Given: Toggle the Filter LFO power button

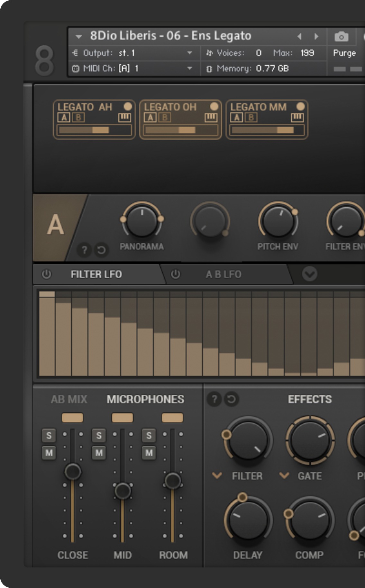Looking at the screenshot, I should pyautogui.click(x=47, y=274).
